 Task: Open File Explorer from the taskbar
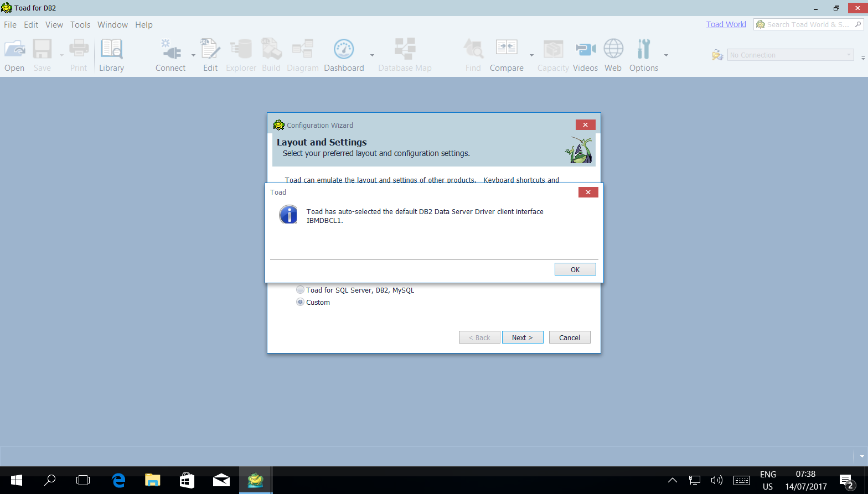(x=152, y=480)
